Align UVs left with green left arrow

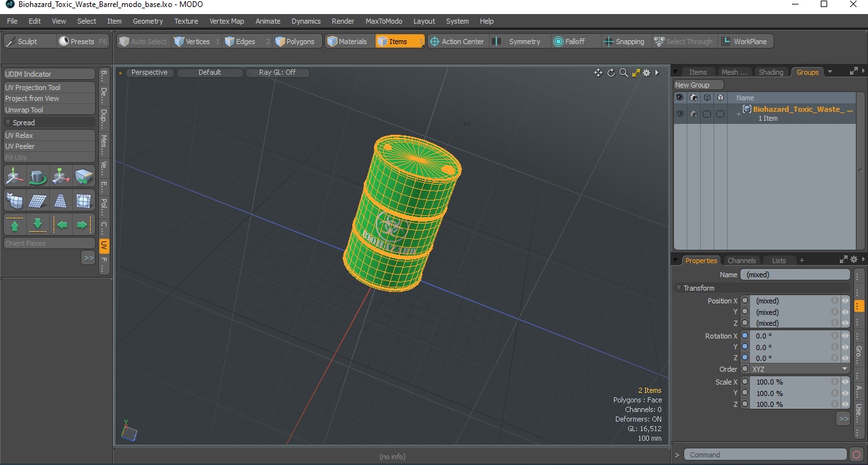tap(61, 225)
